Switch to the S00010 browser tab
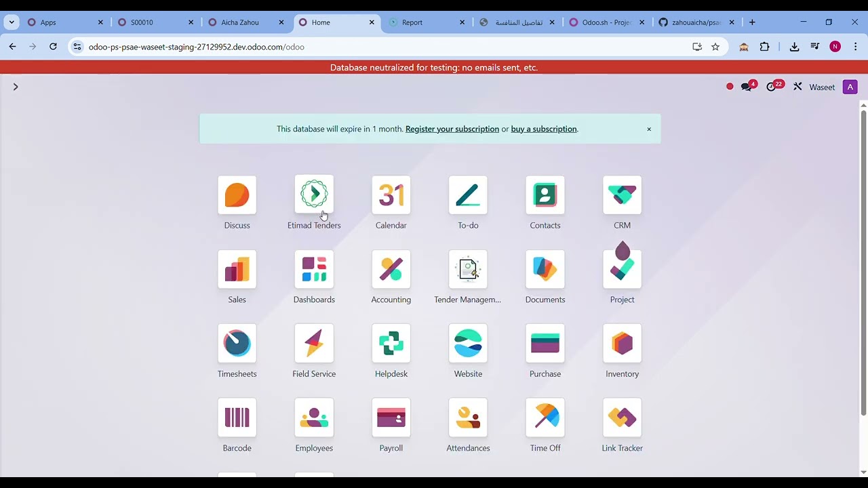This screenshot has height=488, width=868. click(x=156, y=22)
